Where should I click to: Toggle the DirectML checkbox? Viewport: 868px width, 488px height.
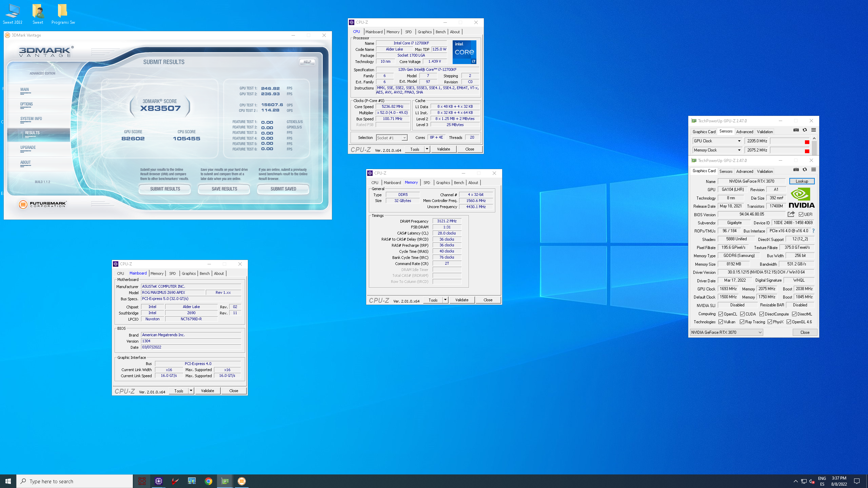[794, 314]
